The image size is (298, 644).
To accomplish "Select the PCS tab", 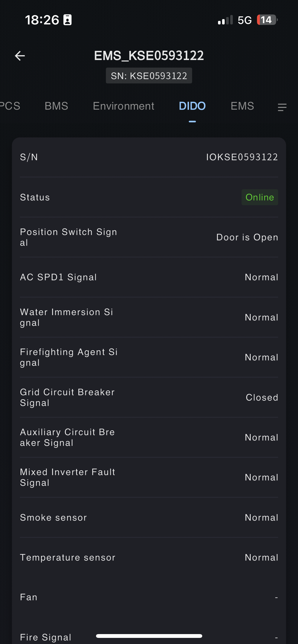I will pos(10,106).
